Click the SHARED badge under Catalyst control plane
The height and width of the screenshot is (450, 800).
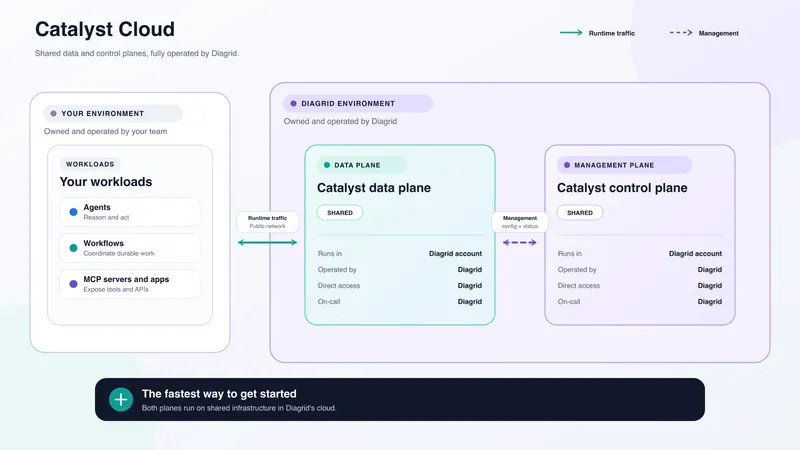click(x=580, y=213)
